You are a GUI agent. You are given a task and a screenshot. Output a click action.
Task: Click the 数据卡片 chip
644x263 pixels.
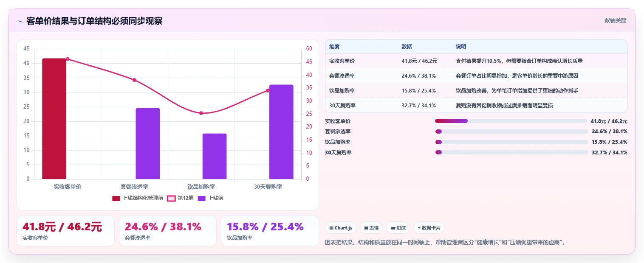click(429, 228)
